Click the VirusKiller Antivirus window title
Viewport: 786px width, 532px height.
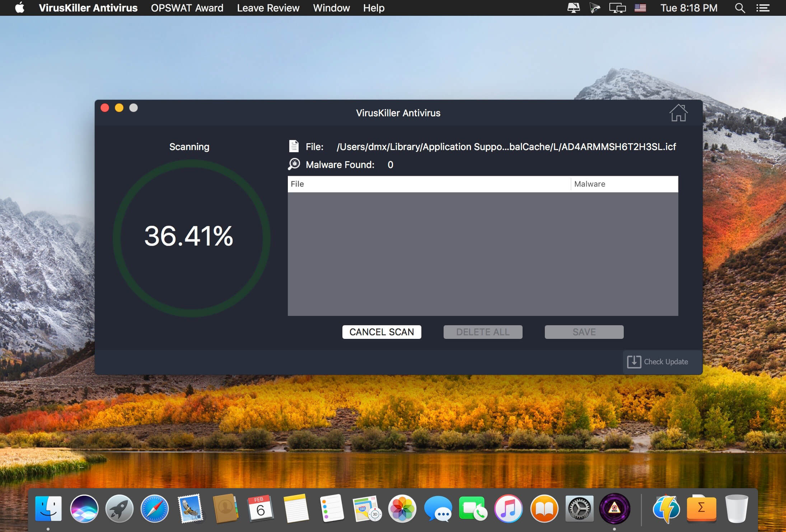(398, 113)
